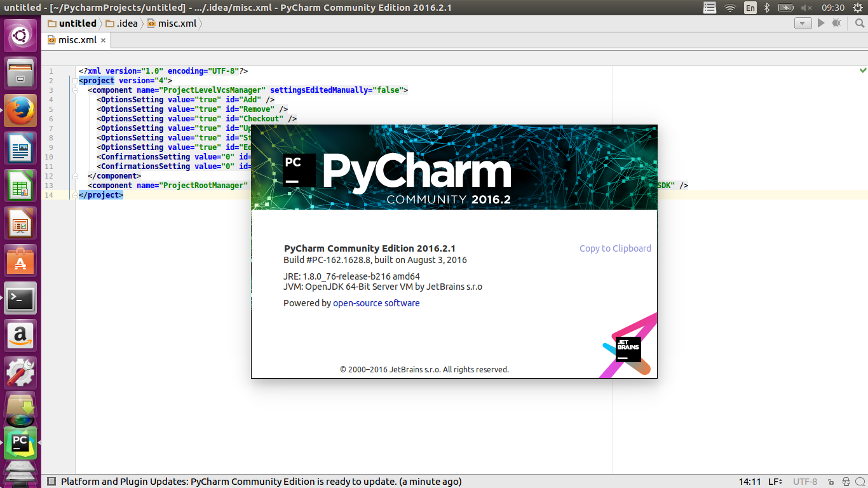Close the misc.xml editor tab
The image size is (868, 488).
[104, 40]
